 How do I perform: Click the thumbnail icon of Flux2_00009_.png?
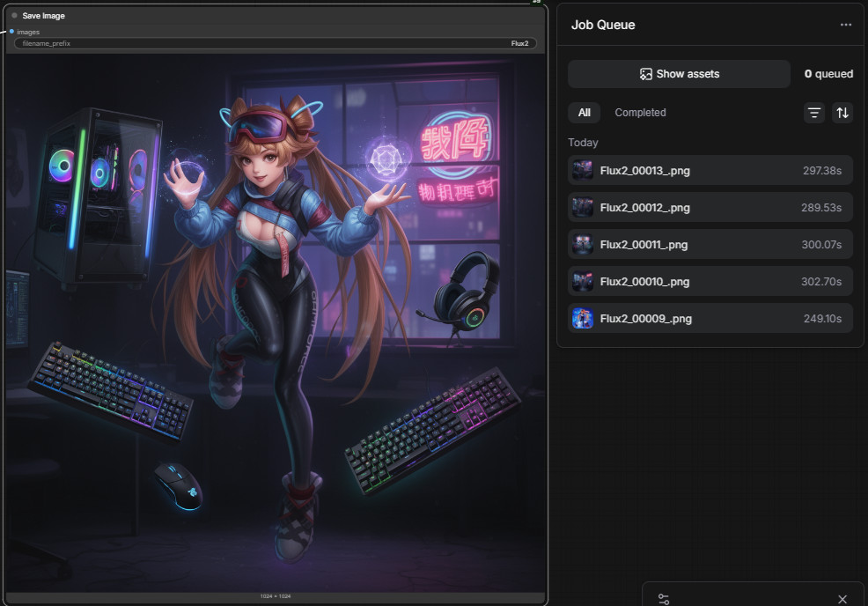pyautogui.click(x=583, y=319)
